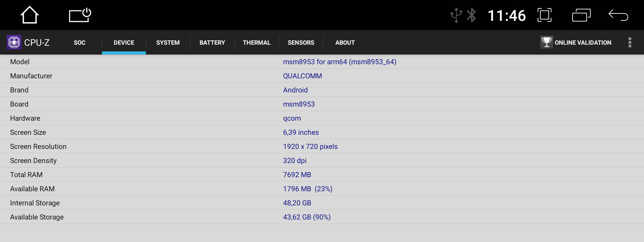Click the ONLINE VALIDATION button
The height and width of the screenshot is (242, 644).
coord(576,42)
